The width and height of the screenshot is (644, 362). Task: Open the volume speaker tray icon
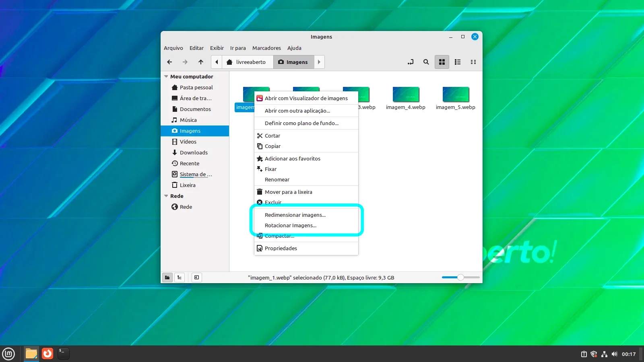(x=614, y=354)
